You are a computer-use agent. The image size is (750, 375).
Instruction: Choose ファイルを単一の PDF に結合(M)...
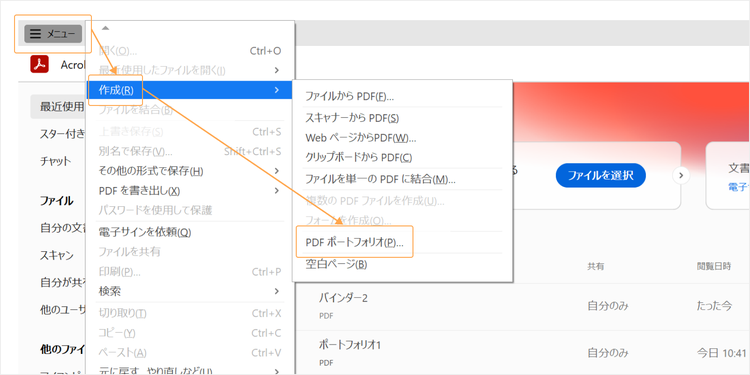pyautogui.click(x=402, y=179)
